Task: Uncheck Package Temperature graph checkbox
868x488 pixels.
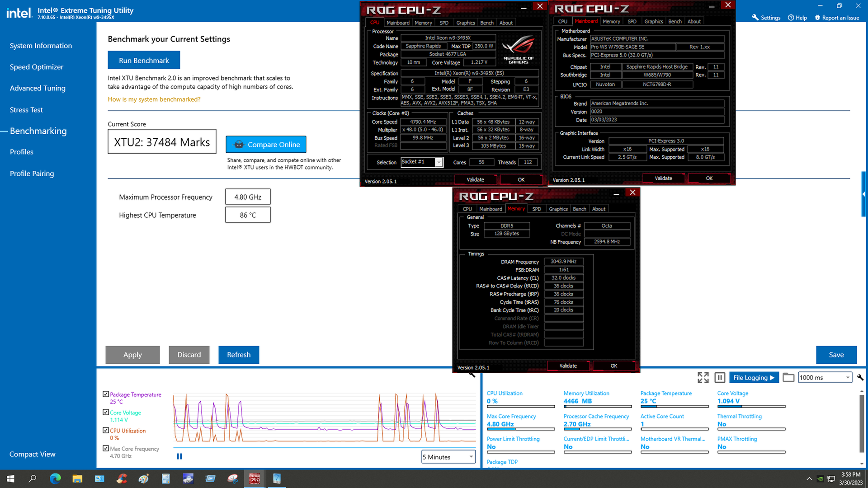Action: [106, 394]
